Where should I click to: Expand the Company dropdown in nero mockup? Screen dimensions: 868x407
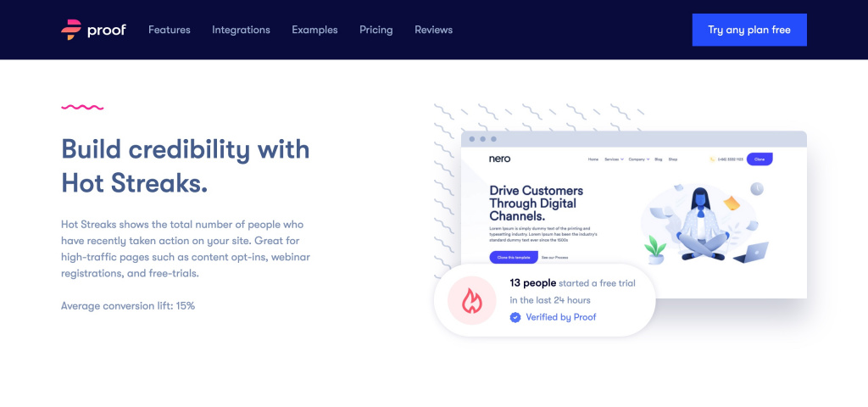click(639, 159)
